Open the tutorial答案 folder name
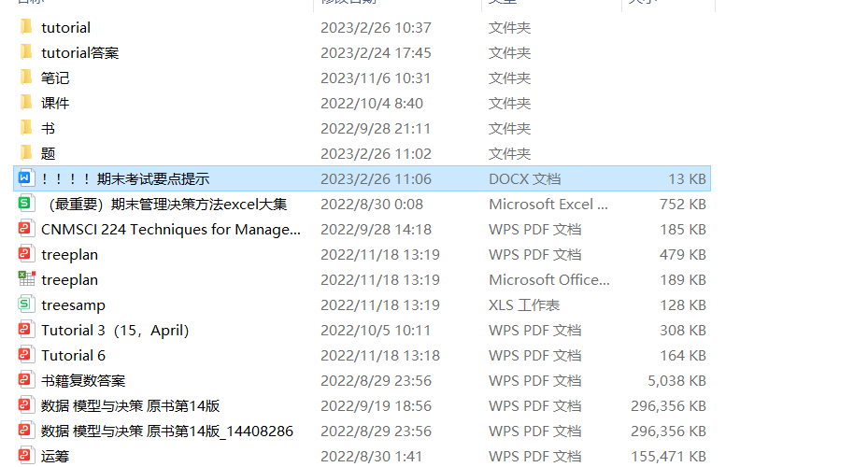Viewport: 868px width, 467px height. coord(79,53)
